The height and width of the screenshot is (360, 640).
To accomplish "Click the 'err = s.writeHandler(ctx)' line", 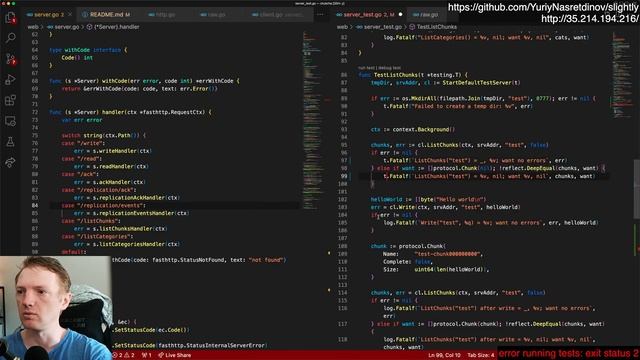I will tap(113, 151).
